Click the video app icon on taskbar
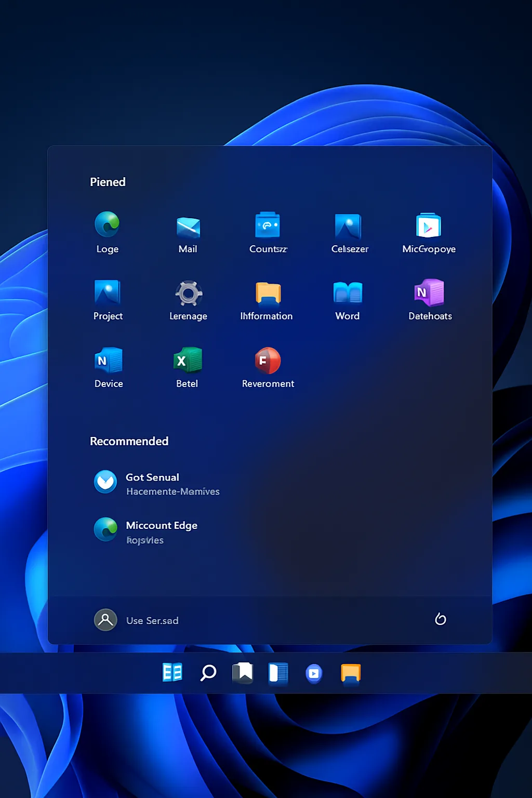This screenshot has width=532, height=798. 314,673
